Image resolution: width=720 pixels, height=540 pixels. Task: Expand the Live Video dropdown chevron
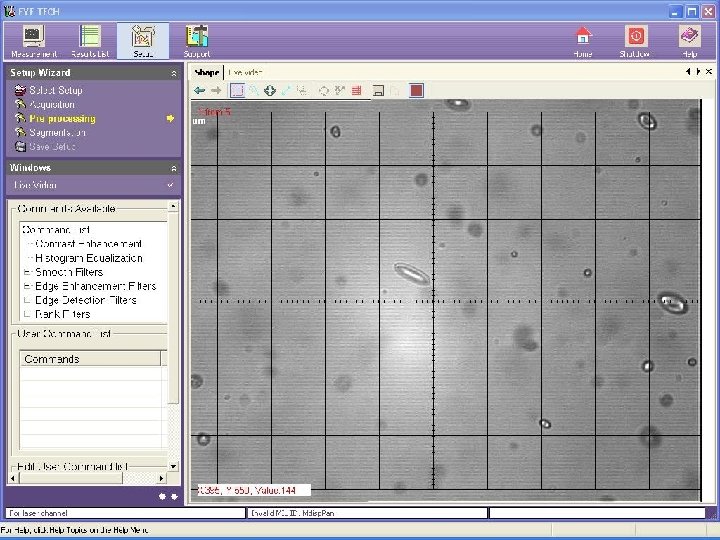(x=170, y=185)
